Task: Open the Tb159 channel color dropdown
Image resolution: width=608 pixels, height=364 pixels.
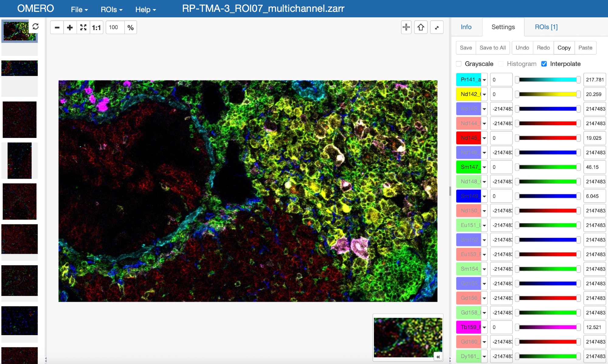Action: [484, 327]
